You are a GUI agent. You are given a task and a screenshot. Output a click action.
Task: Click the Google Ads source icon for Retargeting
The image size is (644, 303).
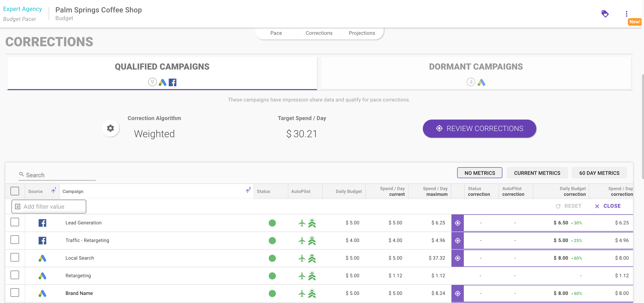[42, 276]
